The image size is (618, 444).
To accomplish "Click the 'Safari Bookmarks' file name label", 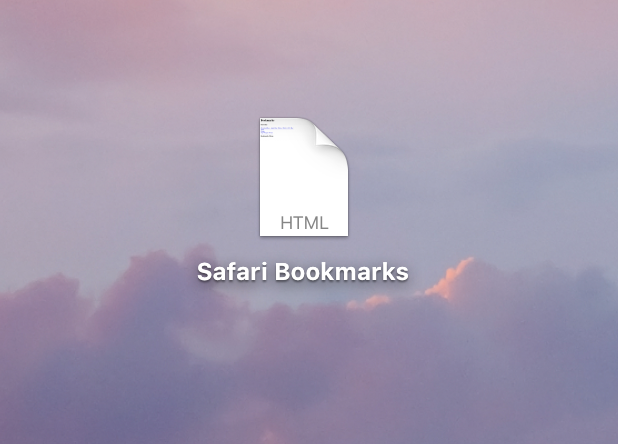I will coord(303,272).
